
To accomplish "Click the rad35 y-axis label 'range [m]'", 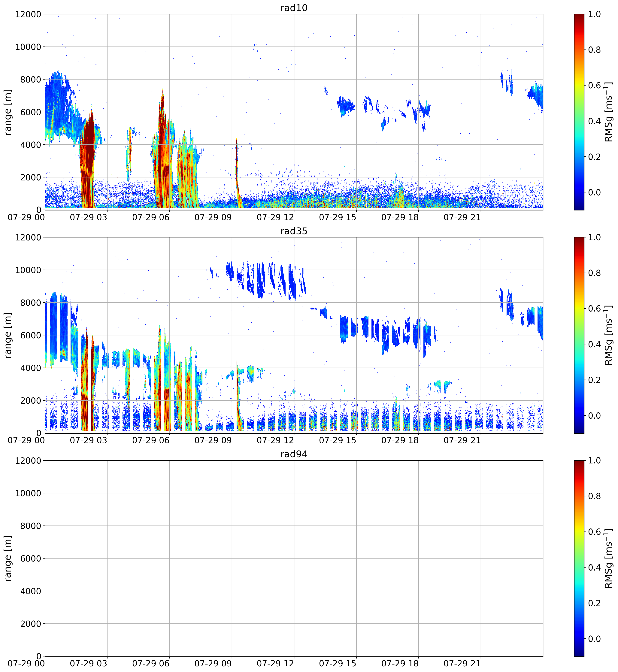I will [8, 335].
